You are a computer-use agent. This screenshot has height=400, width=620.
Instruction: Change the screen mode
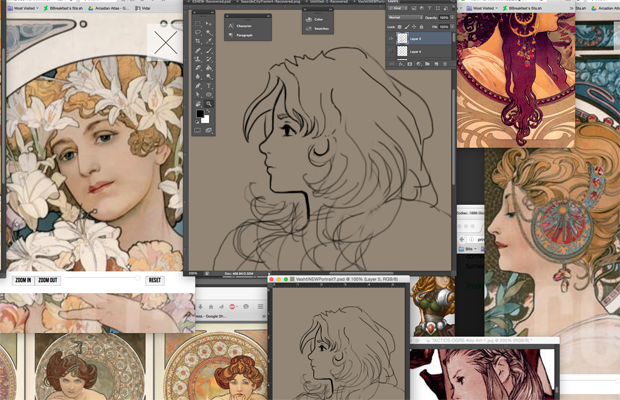click(x=208, y=130)
